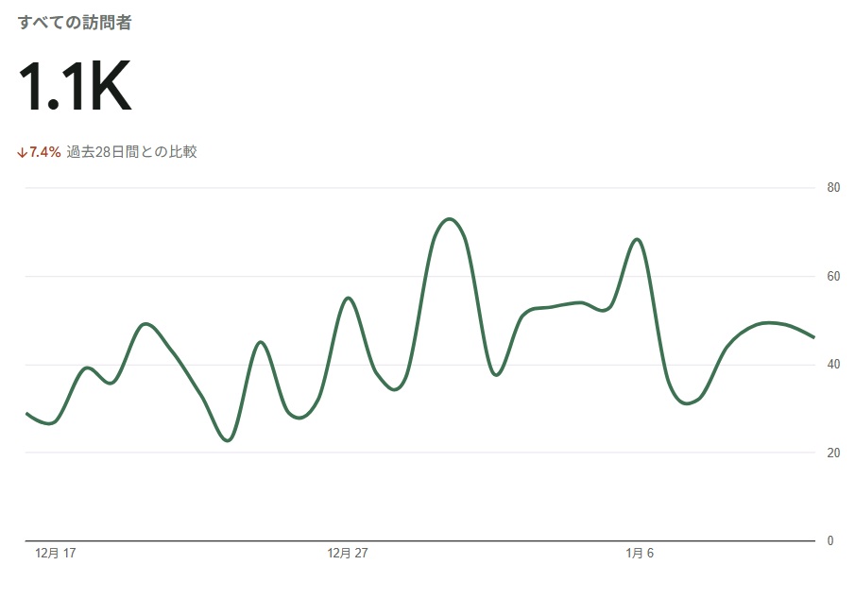
Task: Click the right end point of the line
Action: tap(813, 337)
